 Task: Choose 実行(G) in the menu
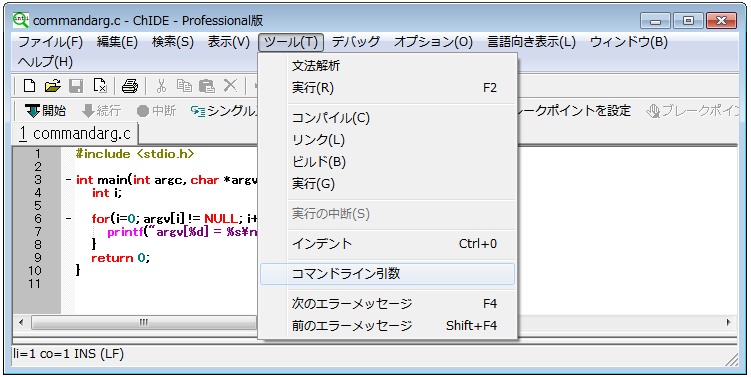pos(387,184)
